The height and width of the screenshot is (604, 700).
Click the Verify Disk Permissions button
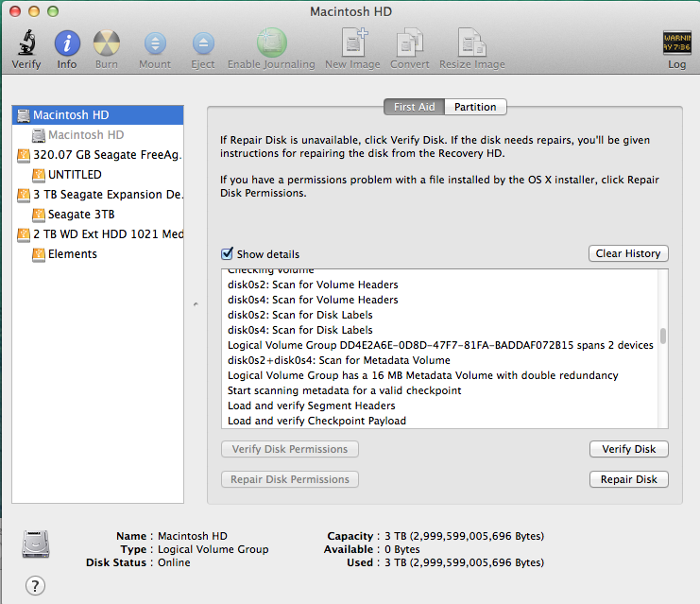290,449
